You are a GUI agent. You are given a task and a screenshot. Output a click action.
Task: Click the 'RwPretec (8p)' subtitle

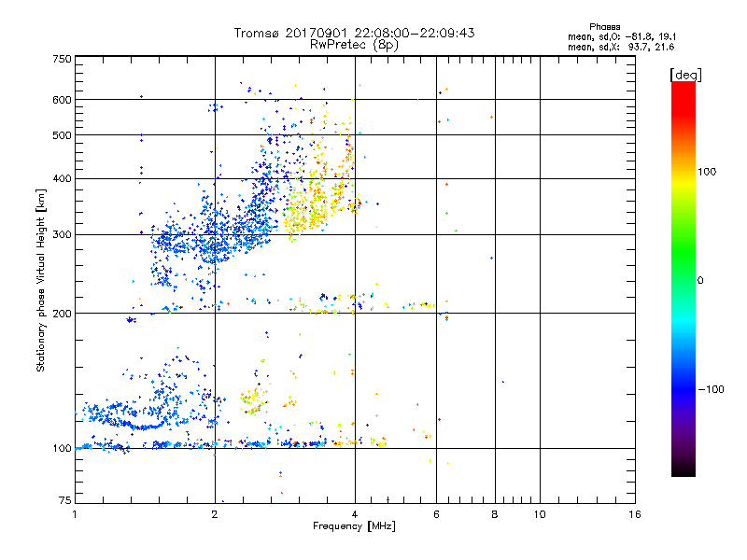(354, 45)
